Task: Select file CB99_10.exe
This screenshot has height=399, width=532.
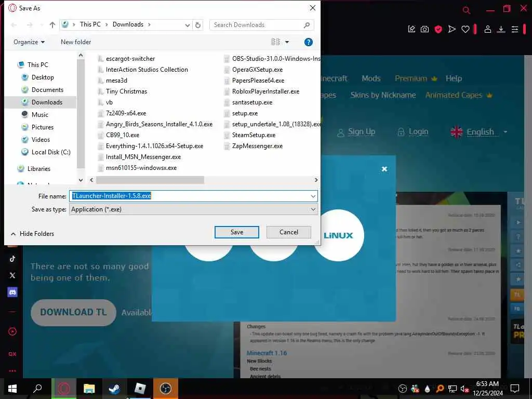Action: (123, 135)
